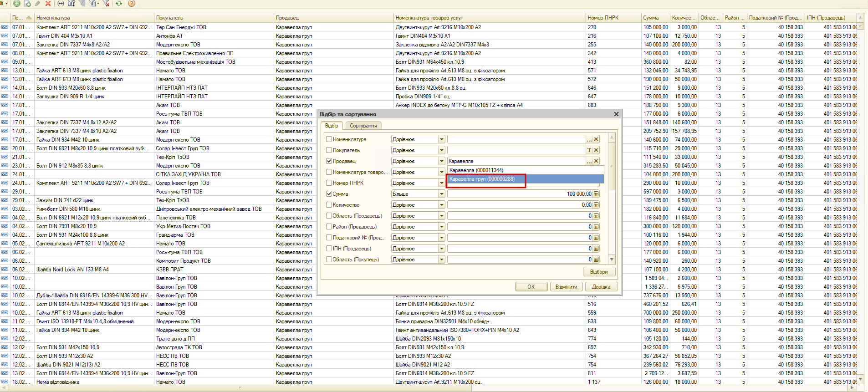
Task: Tick the Область (Продавець) checkbox
Action: (x=329, y=216)
